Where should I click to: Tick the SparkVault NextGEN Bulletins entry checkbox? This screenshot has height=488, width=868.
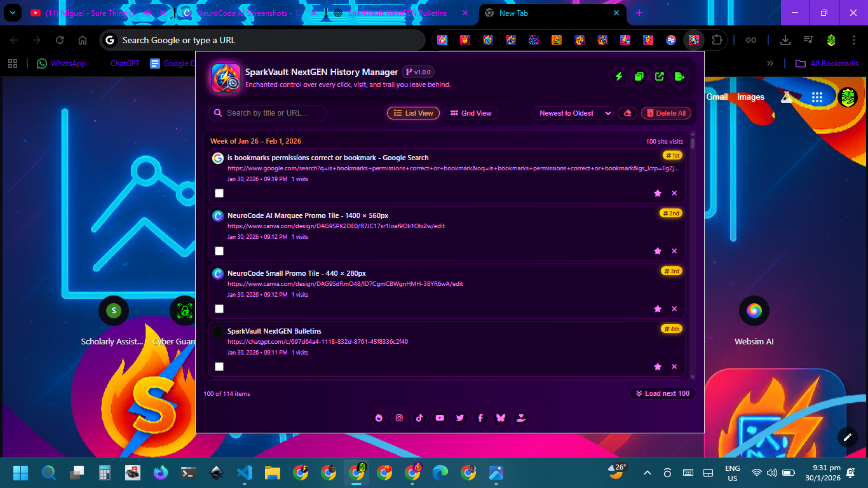point(219,367)
